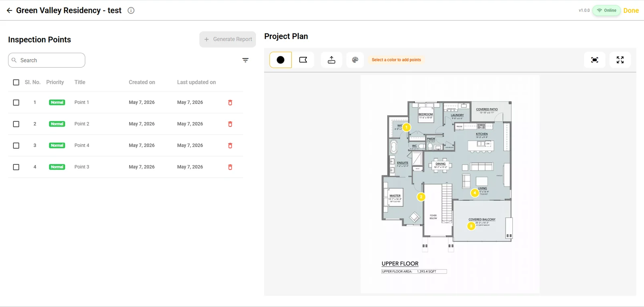
Task: Select marker 3 on the Covered Balcony
Action: 471,226
